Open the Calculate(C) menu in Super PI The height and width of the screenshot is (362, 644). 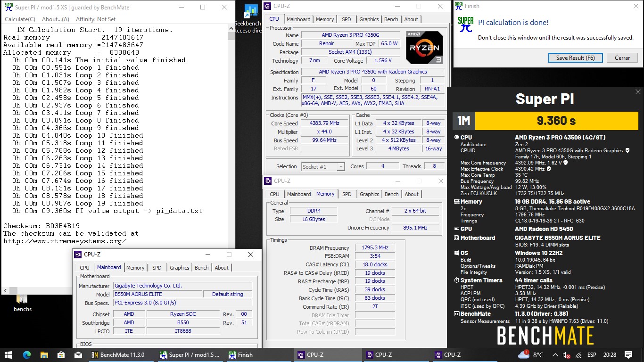coord(20,19)
